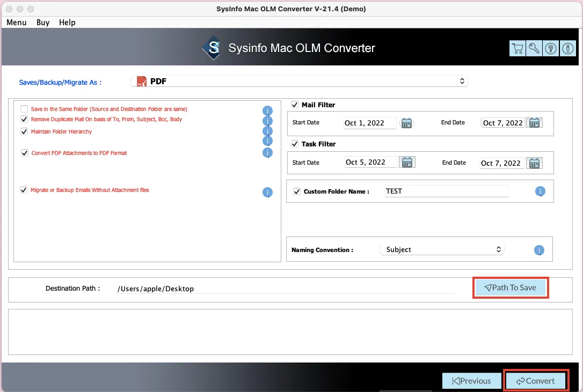Image resolution: width=583 pixels, height=392 pixels.
Task: Open Task Filter Start Date calendar
Action: click(x=407, y=162)
